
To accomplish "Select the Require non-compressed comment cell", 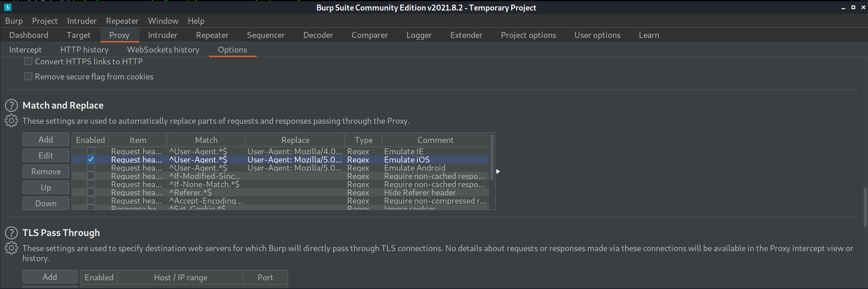I will pos(436,200).
